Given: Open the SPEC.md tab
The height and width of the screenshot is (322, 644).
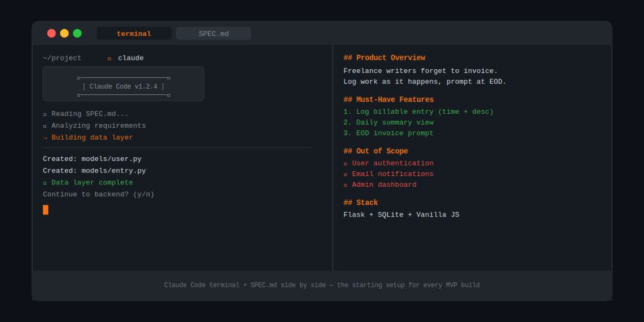Looking at the screenshot, I should click(x=213, y=33).
